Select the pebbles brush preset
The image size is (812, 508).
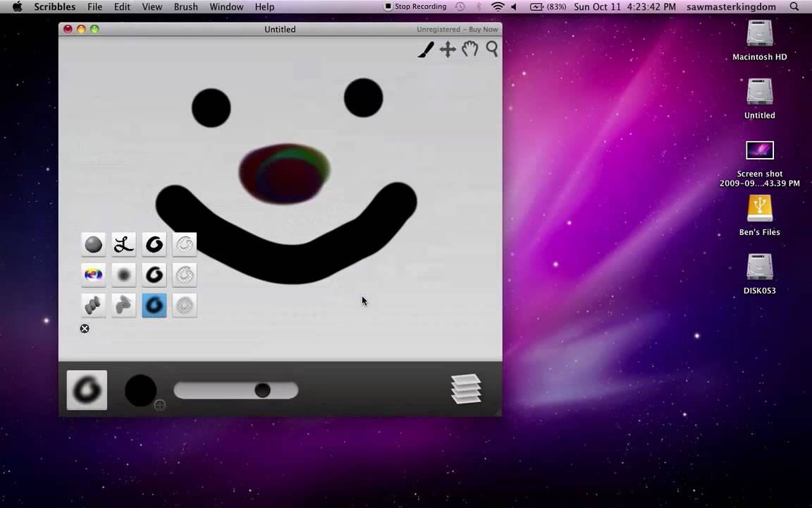tap(92, 305)
